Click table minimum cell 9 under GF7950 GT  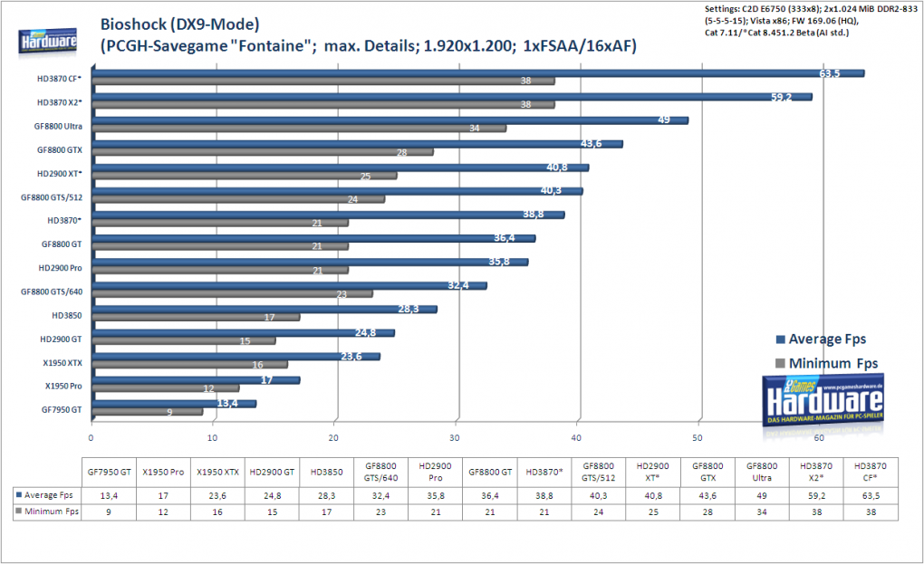coord(109,512)
